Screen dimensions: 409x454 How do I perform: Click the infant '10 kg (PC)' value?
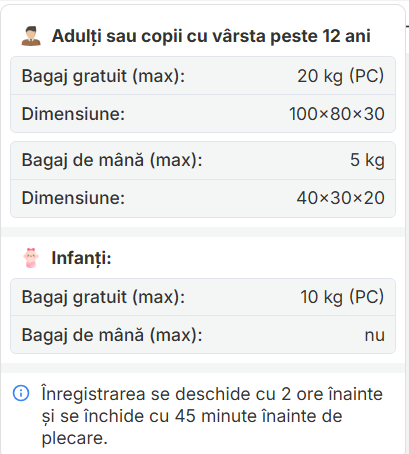pos(342,297)
